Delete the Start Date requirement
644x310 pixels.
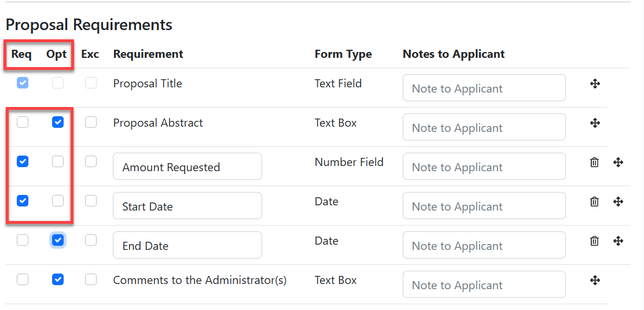pos(594,202)
